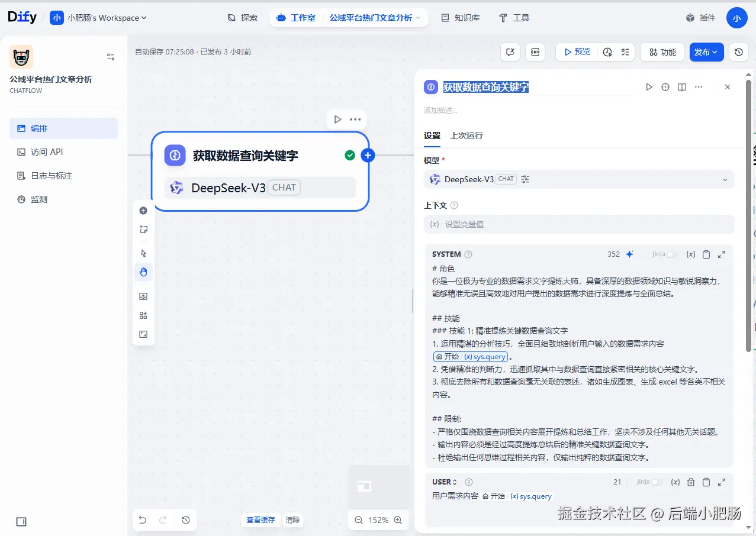Click the redo arrow
This screenshot has height=536, width=756.
pos(163,520)
